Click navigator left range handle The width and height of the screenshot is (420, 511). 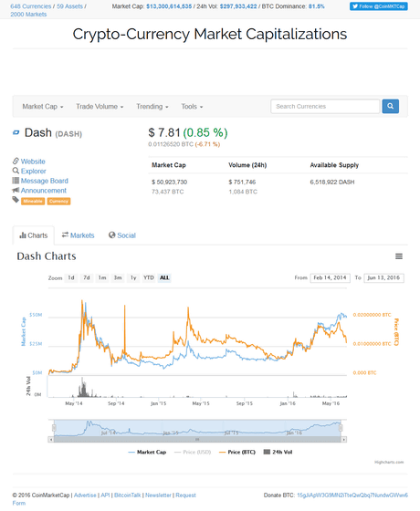pos(54,428)
